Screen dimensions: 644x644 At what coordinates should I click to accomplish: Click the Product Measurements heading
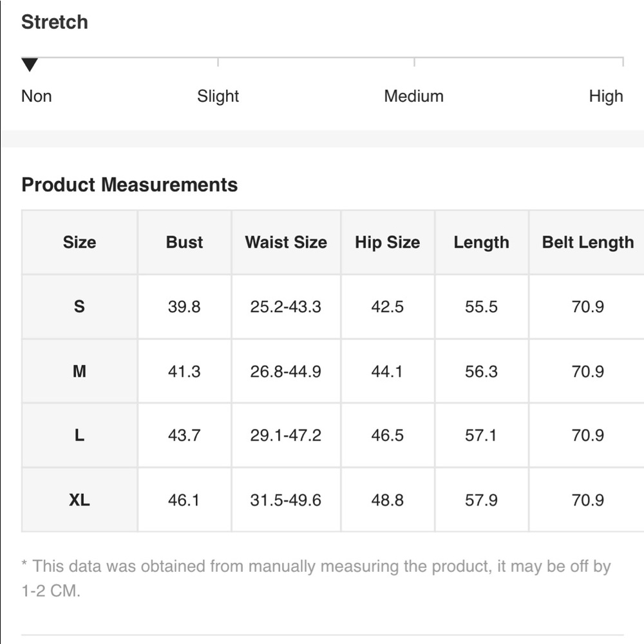click(x=129, y=185)
